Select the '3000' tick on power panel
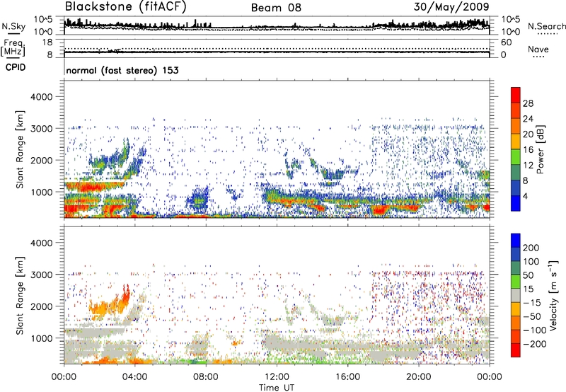The height and width of the screenshot is (392, 566). [x=41, y=129]
